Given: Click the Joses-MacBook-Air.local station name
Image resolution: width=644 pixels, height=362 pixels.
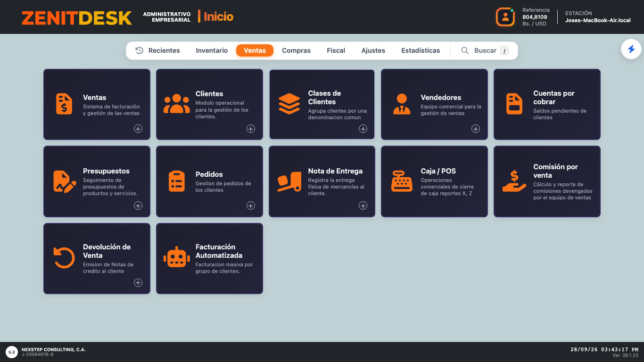Looking at the screenshot, I should coord(598,20).
